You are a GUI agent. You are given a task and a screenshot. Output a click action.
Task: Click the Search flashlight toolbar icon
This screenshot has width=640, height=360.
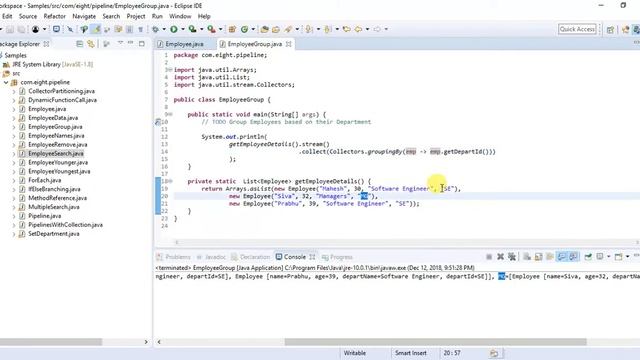[x=289, y=29]
